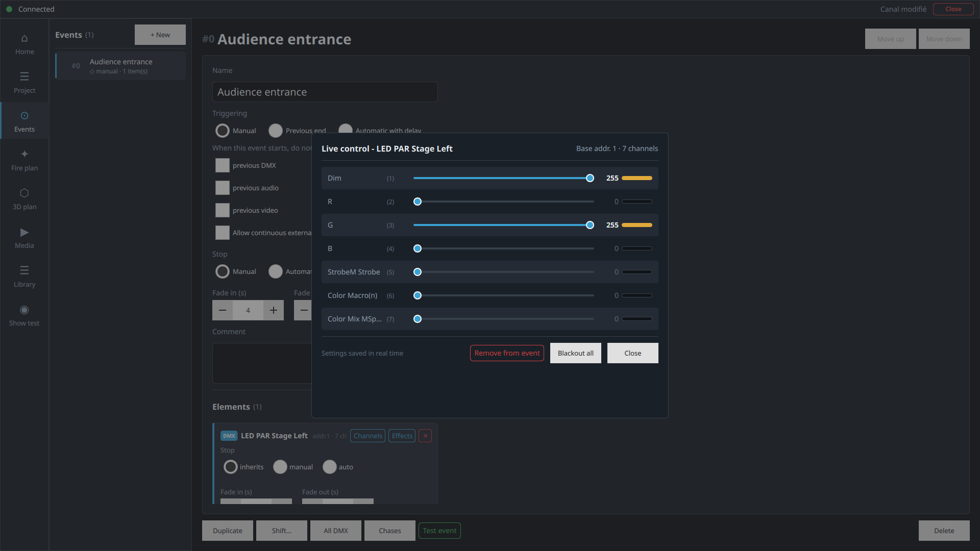Click the Name input field
980x551 pixels.
click(x=325, y=92)
